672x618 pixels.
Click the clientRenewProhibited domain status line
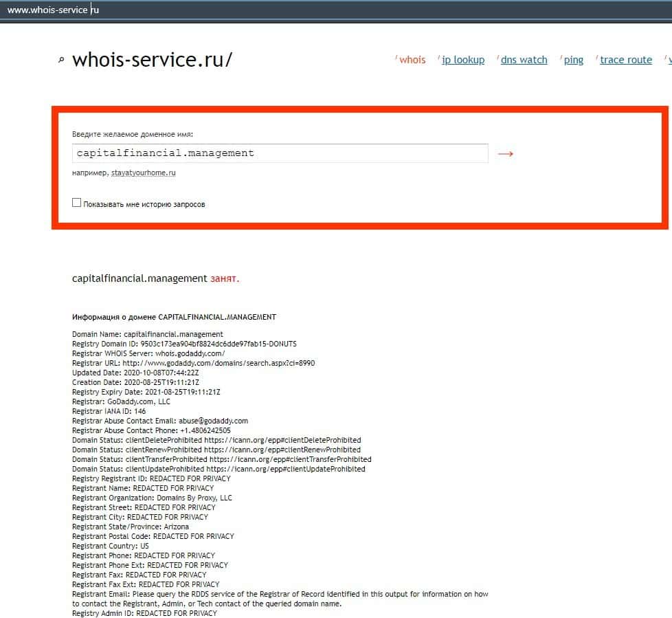click(x=216, y=450)
